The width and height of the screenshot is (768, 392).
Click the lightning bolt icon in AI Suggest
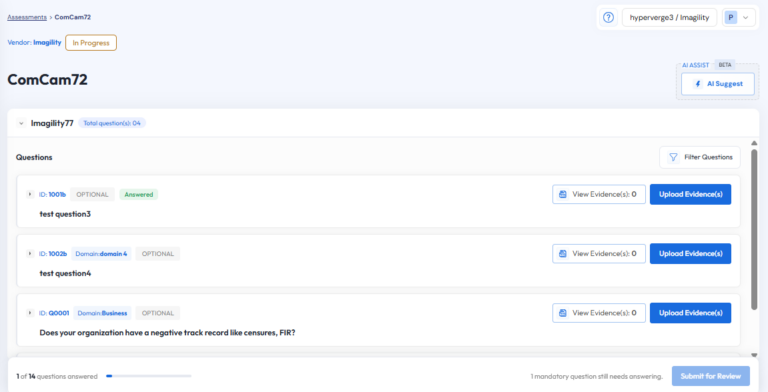[698, 84]
